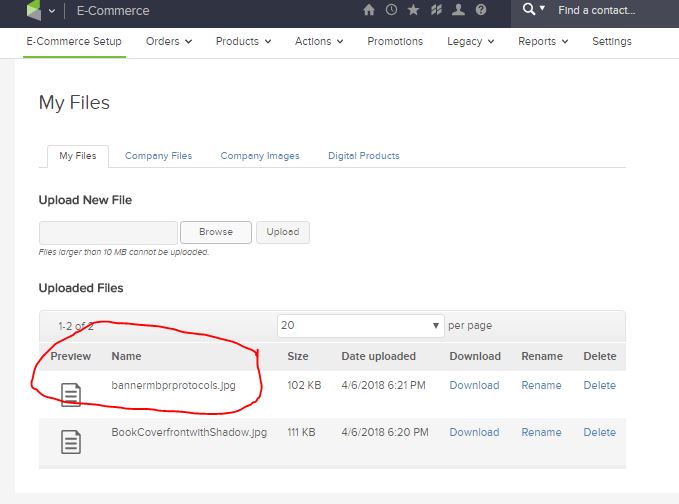Click the BookCoverfrontwithShadow.jpg file name
Image resolution: width=679 pixels, height=504 pixels.
[x=189, y=432]
